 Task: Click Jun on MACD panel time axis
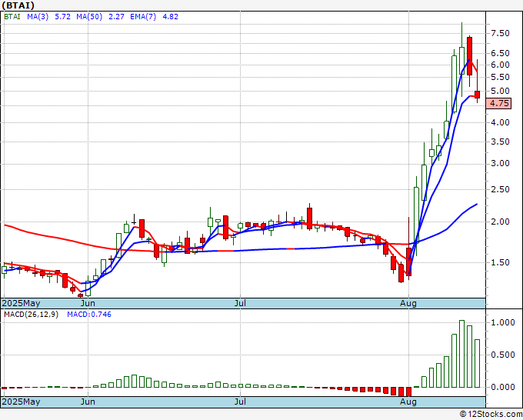tap(88, 402)
